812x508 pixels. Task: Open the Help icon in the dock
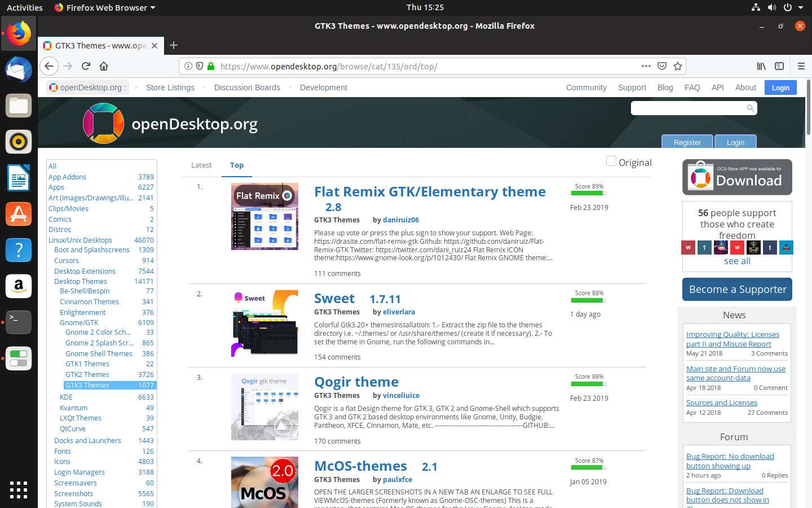pos(19,250)
